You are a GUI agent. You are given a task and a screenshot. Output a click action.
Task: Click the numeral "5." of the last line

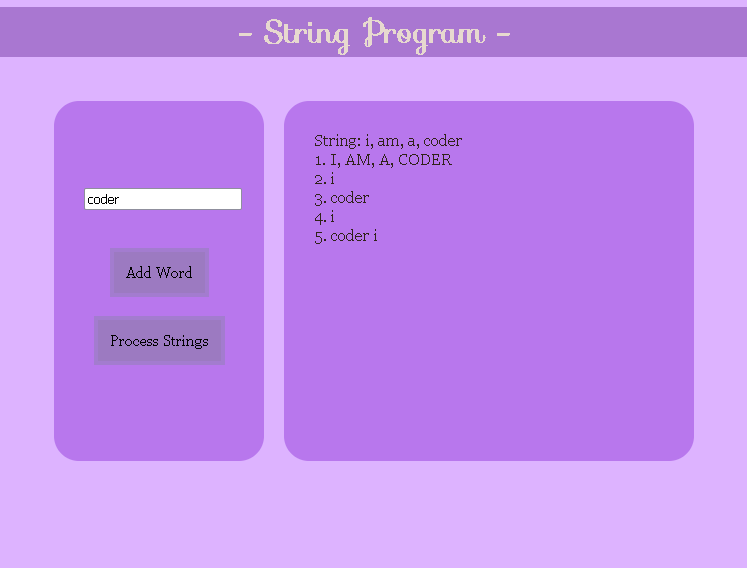(321, 236)
